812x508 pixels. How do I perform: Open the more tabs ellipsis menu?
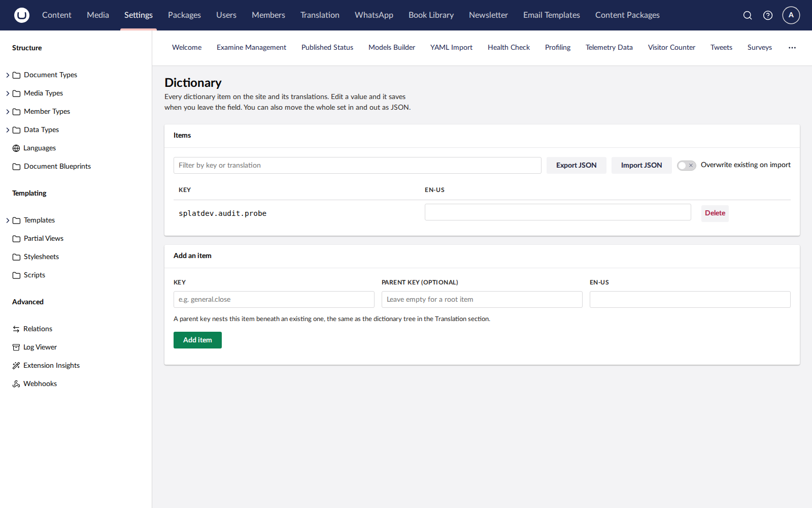(792, 48)
